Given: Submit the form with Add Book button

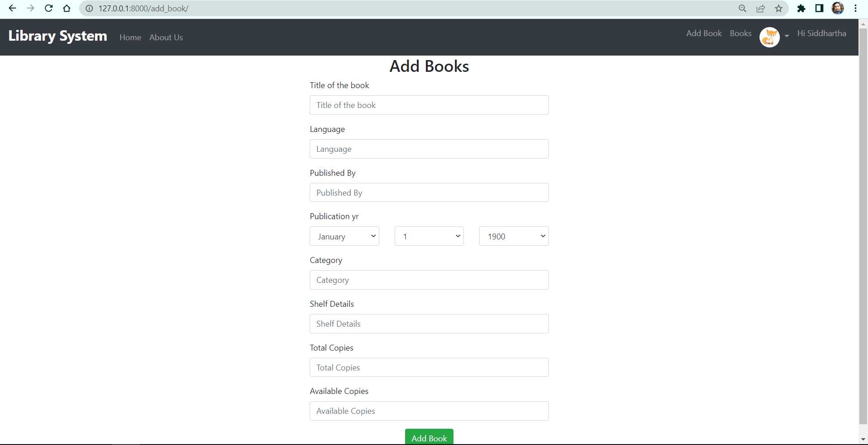Looking at the screenshot, I should tap(429, 437).
